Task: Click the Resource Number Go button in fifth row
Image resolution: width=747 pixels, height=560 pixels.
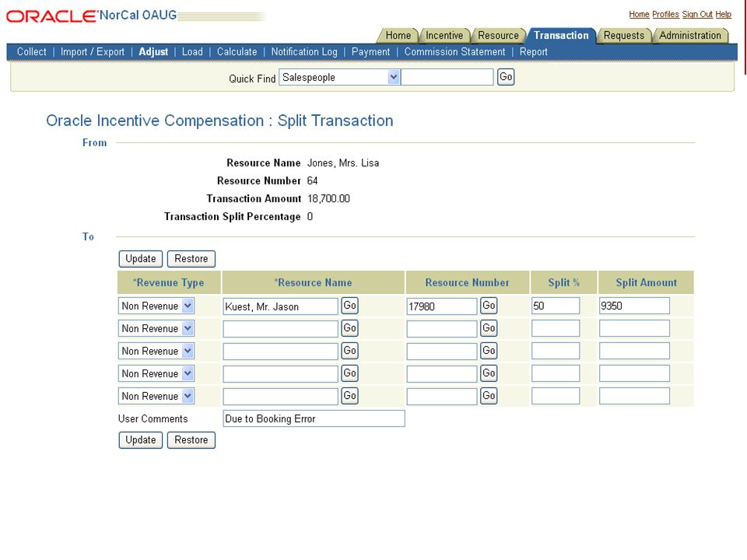Action: point(489,396)
